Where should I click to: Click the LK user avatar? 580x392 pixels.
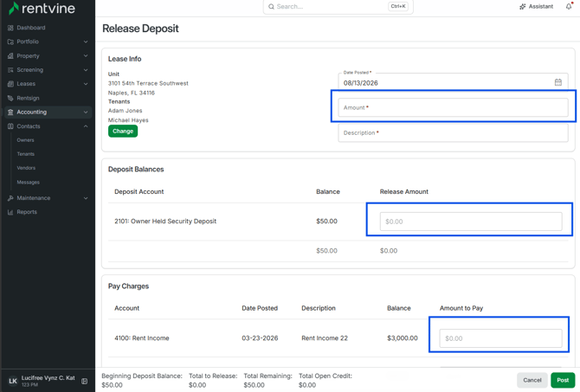tap(13, 381)
